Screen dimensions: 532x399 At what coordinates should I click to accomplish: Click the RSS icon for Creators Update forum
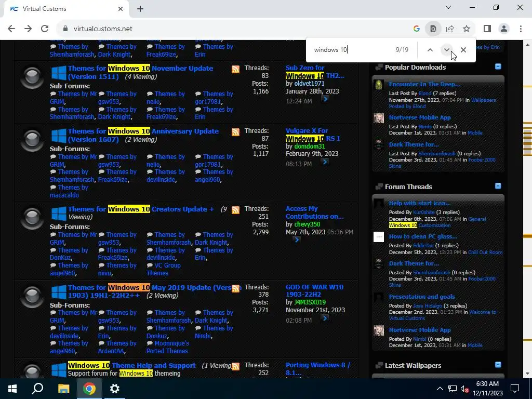point(235,210)
